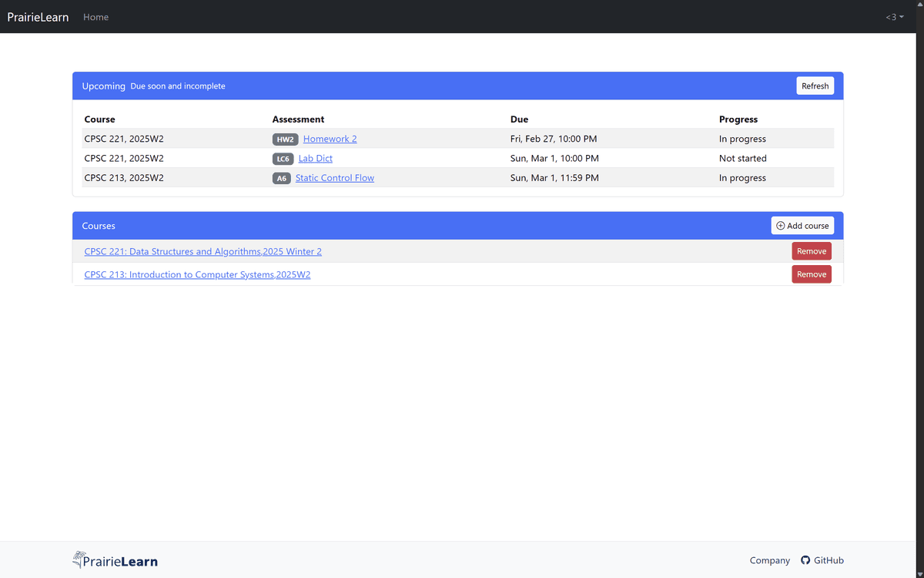Screen dimensions: 924x578
Task: Open the Homework 2 assessment
Action: 330,139
